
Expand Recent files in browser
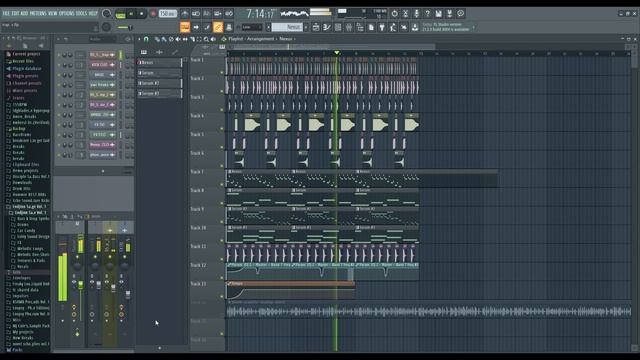[x=23, y=61]
